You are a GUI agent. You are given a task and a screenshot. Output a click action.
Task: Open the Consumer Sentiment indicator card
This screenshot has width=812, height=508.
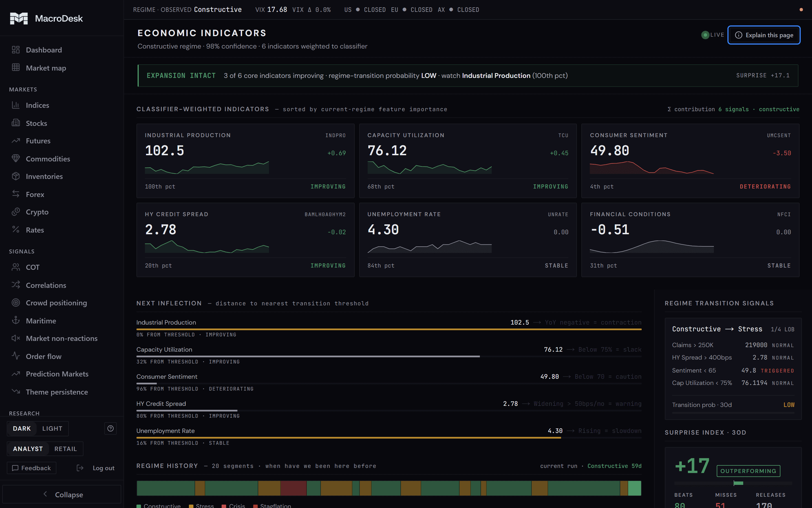tap(690, 161)
